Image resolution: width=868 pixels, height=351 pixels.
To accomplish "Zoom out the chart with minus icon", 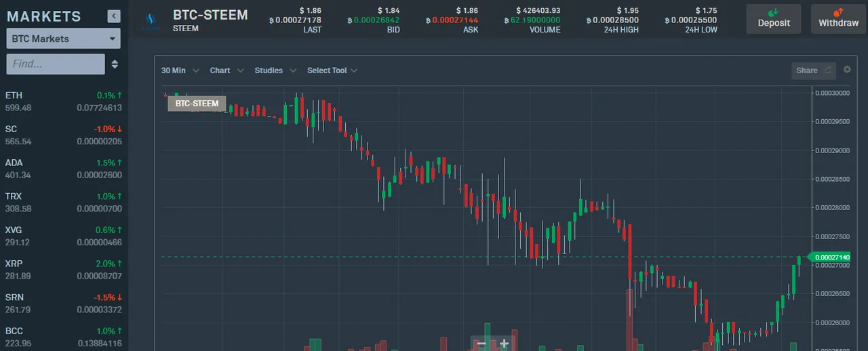I will 481,344.
